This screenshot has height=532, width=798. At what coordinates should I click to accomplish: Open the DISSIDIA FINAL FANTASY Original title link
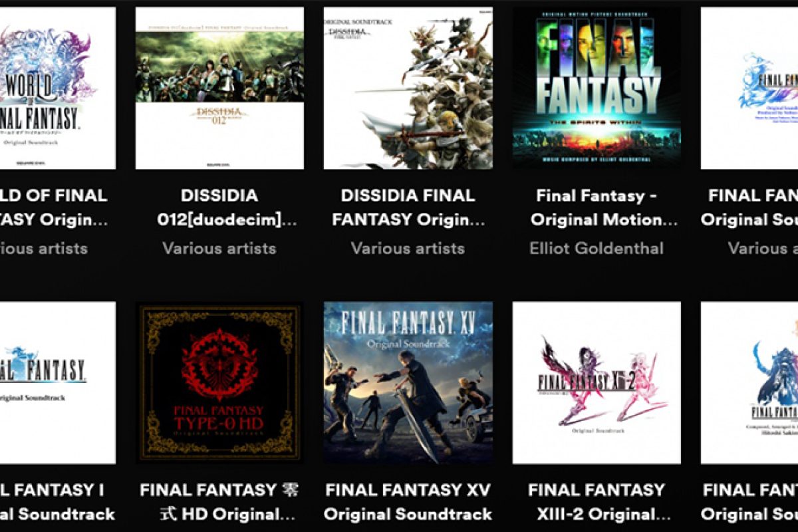coord(408,207)
